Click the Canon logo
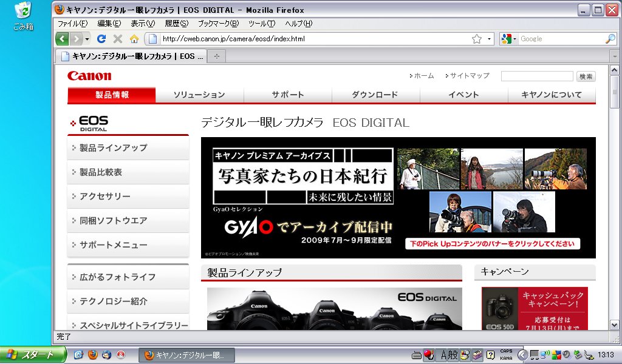Screen dimensions: 622x364 (x=89, y=76)
